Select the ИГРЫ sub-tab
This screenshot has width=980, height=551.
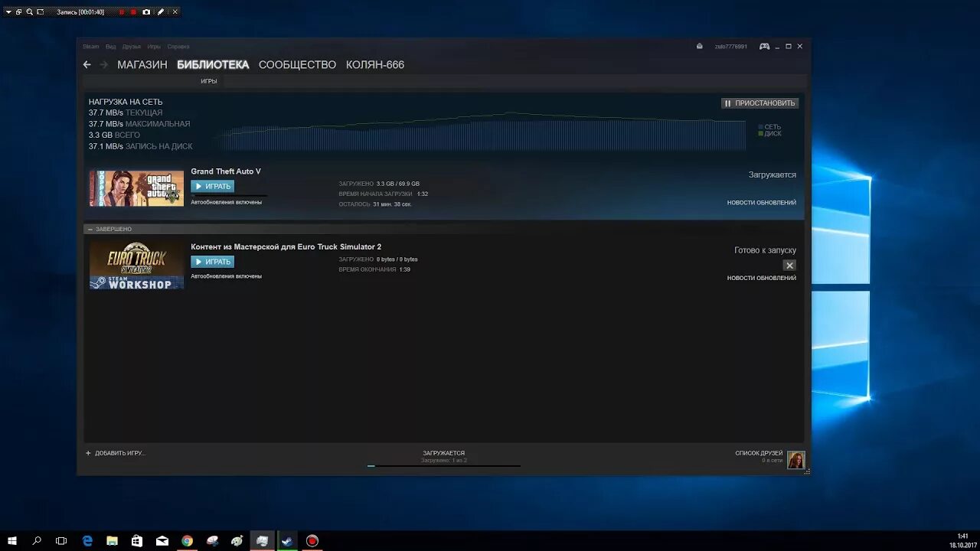209,81
